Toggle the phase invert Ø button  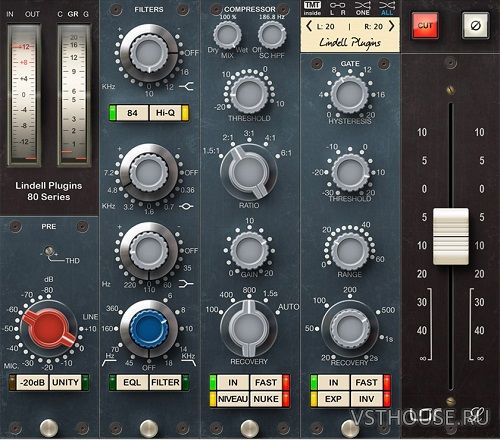476,25
